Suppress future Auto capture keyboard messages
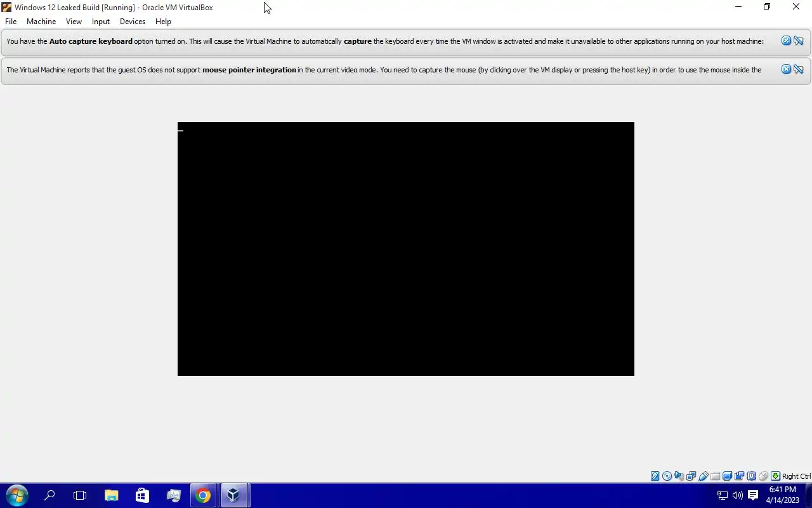812x508 pixels. pyautogui.click(x=799, y=41)
